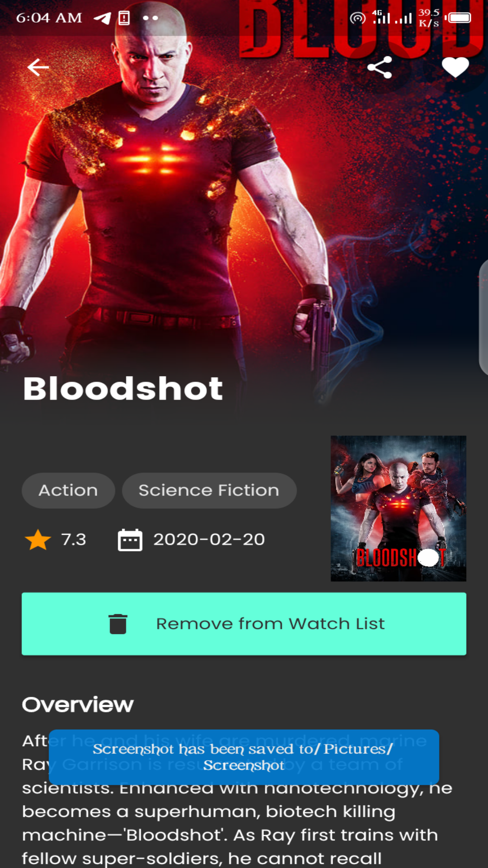Tap the side edge handle on right
The width and height of the screenshot is (488, 868).
point(483,317)
